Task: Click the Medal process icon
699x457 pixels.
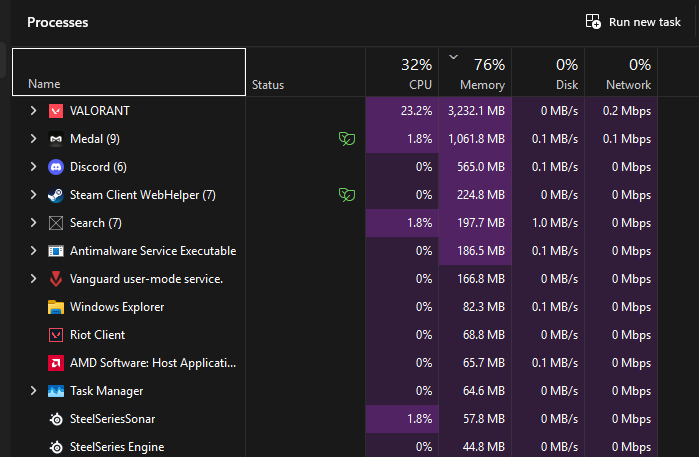Action: 56,139
